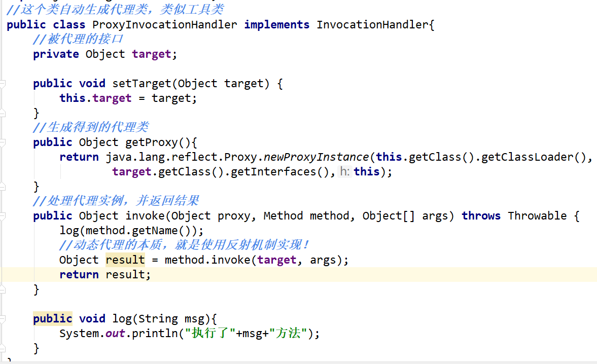Image resolution: width=597 pixels, height=364 pixels.
Task: Click fold end marker of log method
Action: tap(2, 348)
